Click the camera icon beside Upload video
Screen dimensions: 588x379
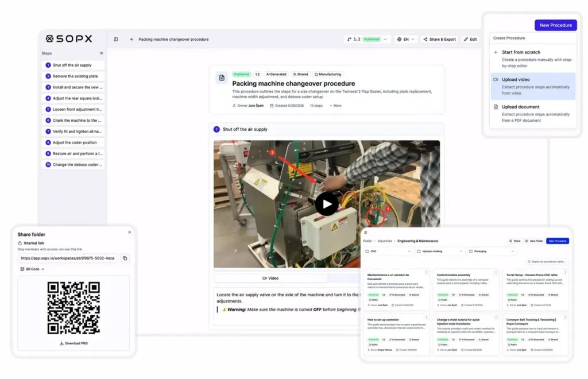tap(496, 79)
